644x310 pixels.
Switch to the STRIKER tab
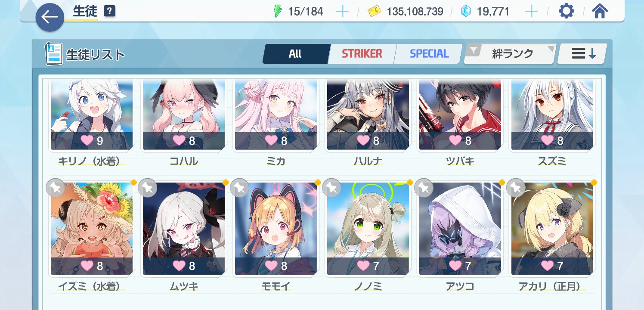[362, 54]
